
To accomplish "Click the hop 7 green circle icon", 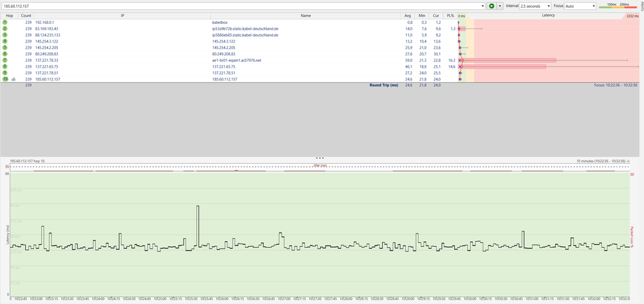I will point(5,60).
